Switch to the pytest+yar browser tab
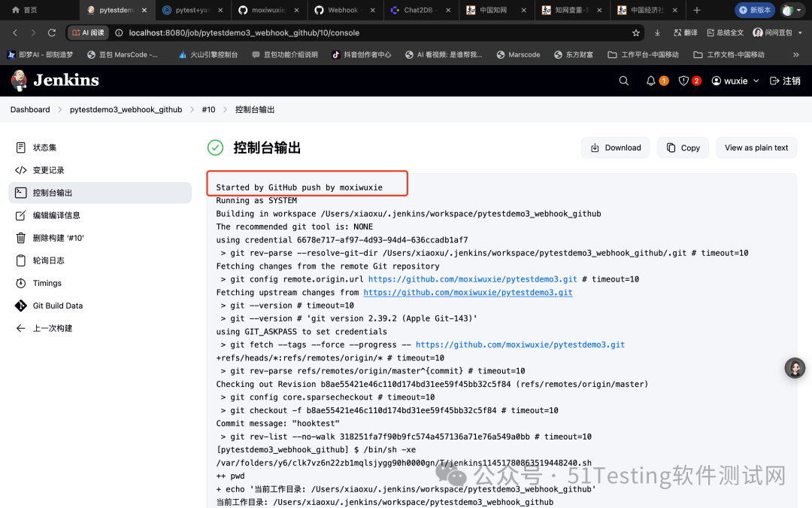 [x=192, y=10]
